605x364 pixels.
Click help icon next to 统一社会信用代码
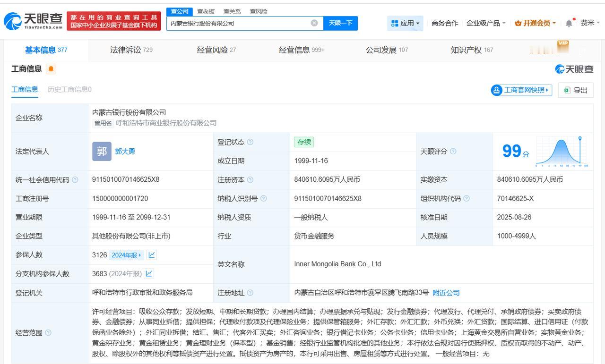[75, 180]
